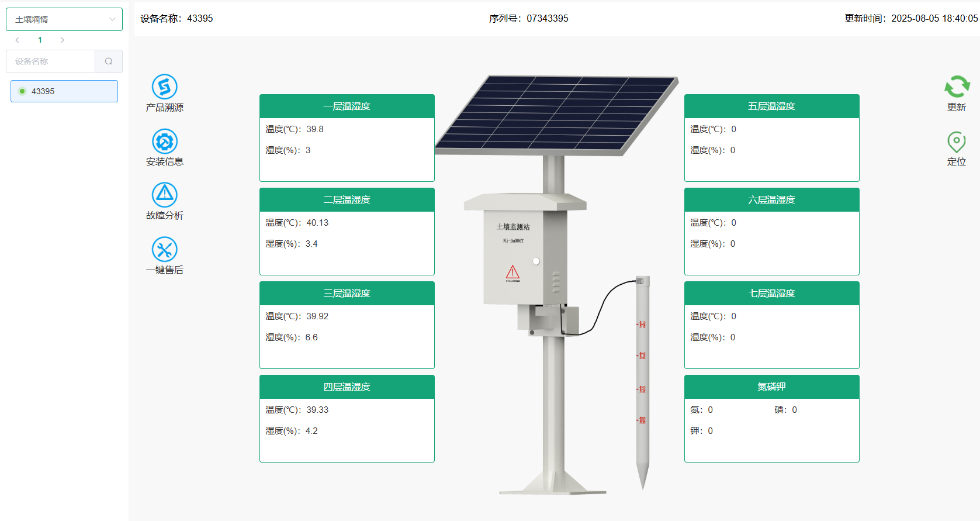Go to previous page with left chevron

(x=18, y=40)
